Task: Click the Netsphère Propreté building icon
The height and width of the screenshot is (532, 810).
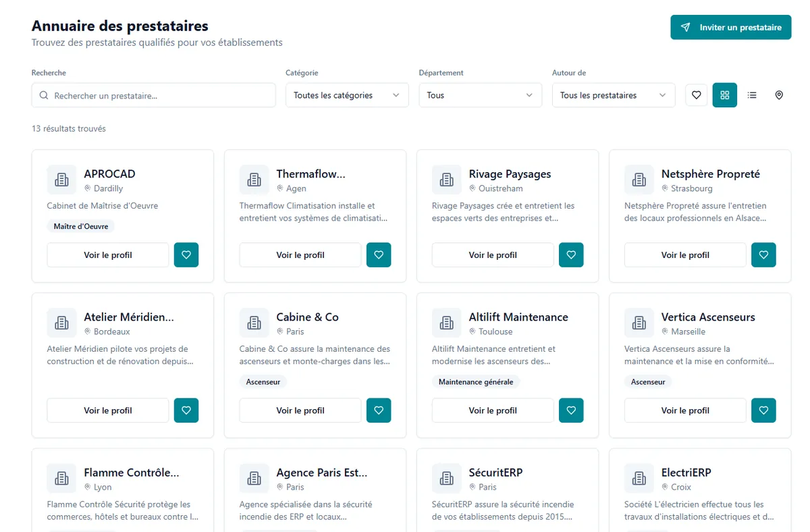Action: 639,180
